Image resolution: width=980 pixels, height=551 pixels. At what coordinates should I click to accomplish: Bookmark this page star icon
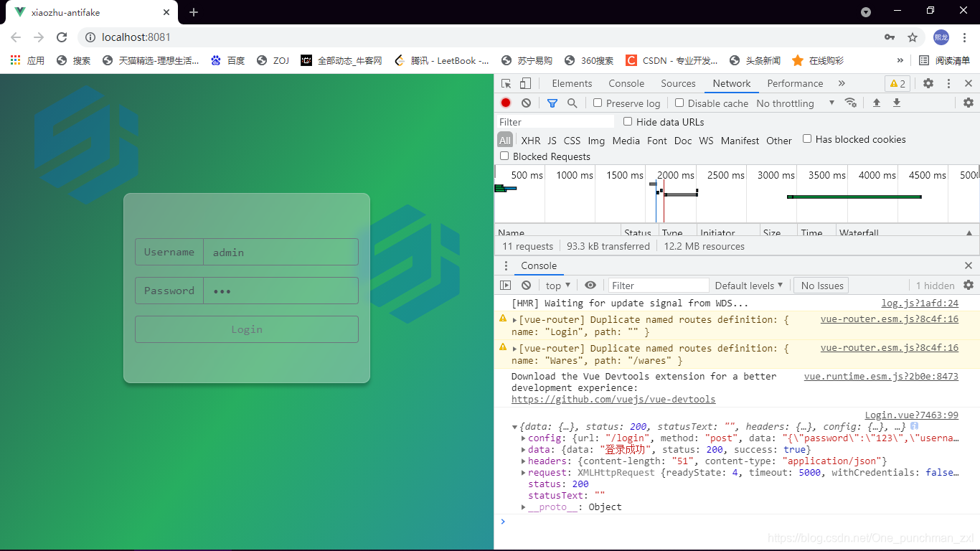(913, 37)
